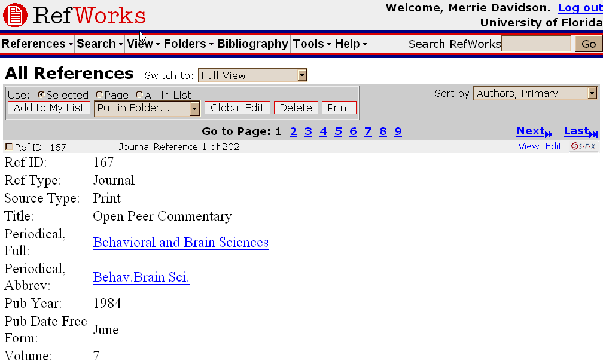The width and height of the screenshot is (603, 364).
Task: Go to page 9 of references
Action: point(398,132)
